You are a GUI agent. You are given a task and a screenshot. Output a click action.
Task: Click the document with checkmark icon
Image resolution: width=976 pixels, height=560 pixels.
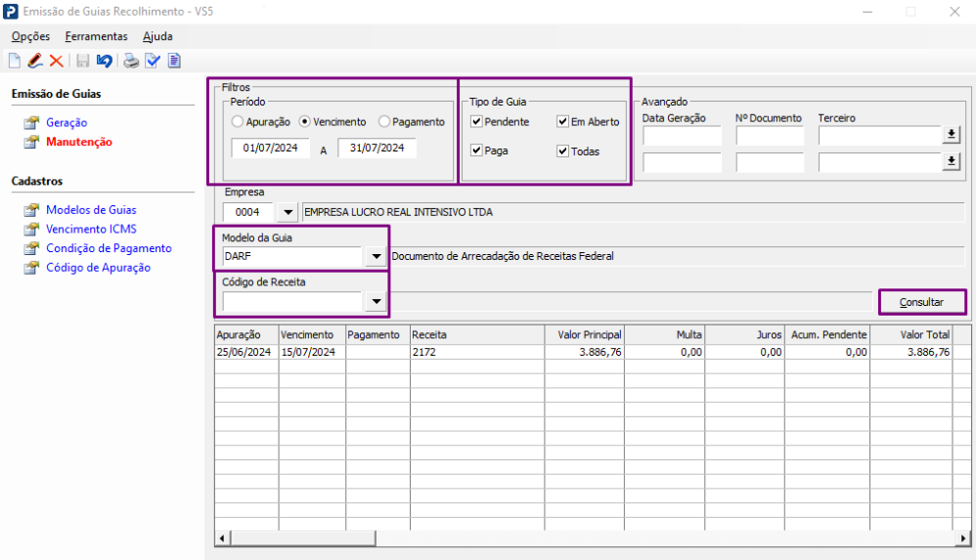click(153, 61)
